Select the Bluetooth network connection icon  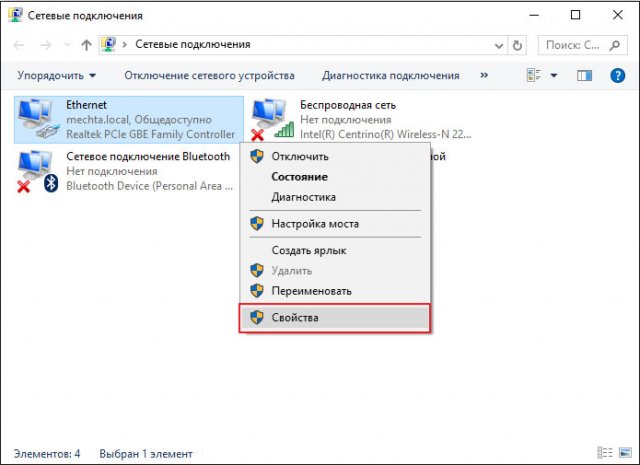(x=37, y=171)
